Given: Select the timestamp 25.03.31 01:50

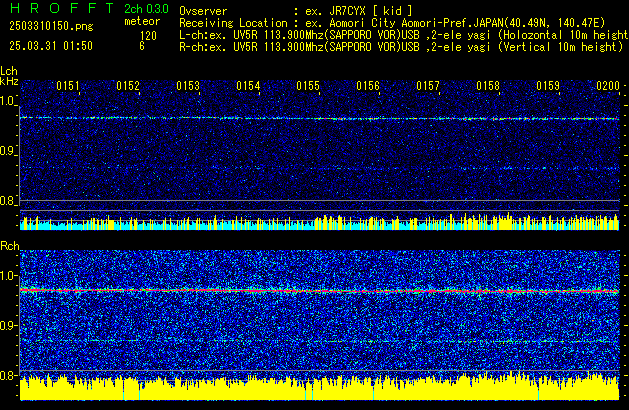Looking at the screenshot, I should click(x=51, y=46).
